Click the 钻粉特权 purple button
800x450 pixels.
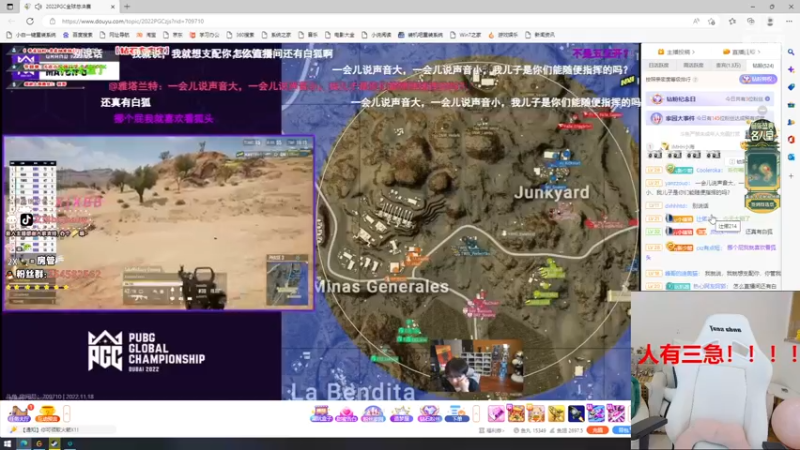point(758,79)
